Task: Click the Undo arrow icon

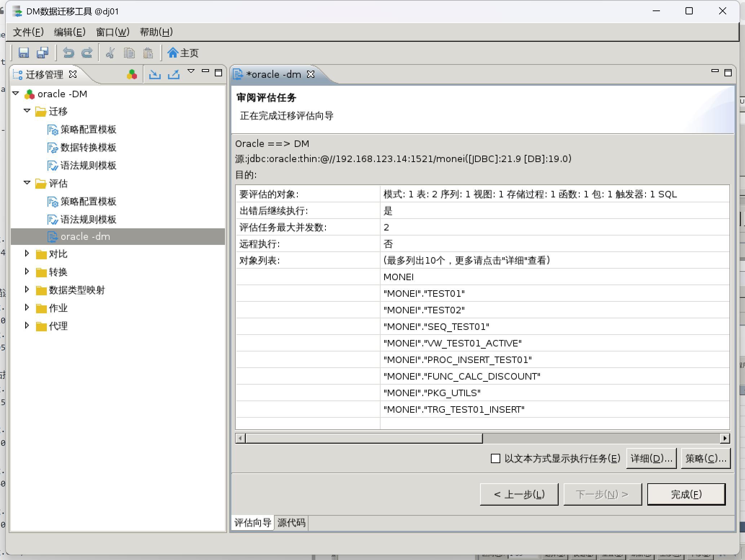Action: click(68, 53)
